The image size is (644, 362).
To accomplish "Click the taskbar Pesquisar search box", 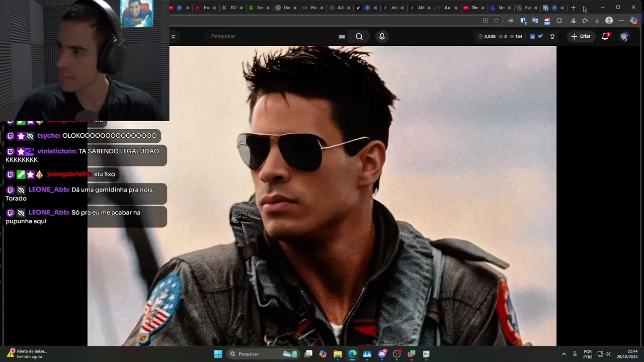I will tap(263, 354).
